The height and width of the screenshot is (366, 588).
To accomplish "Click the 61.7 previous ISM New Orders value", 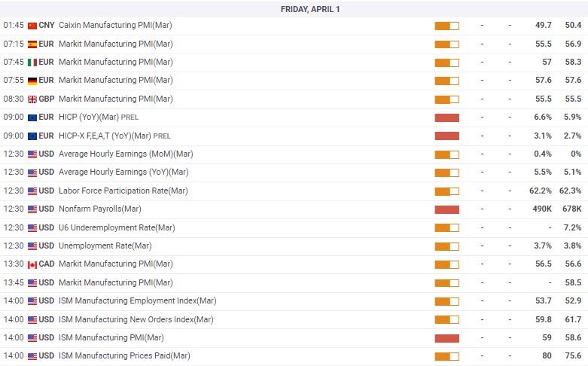I will click(574, 319).
